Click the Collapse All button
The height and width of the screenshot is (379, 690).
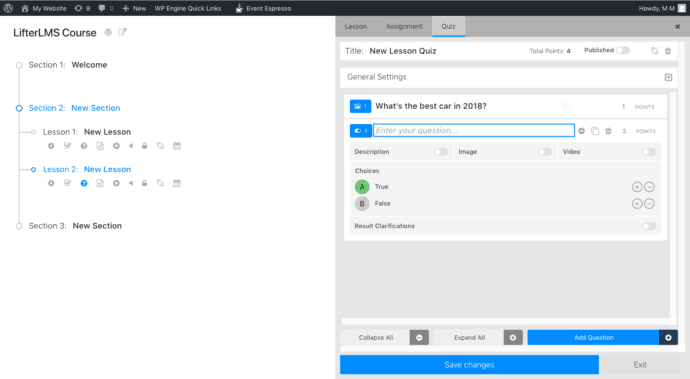[385, 338]
